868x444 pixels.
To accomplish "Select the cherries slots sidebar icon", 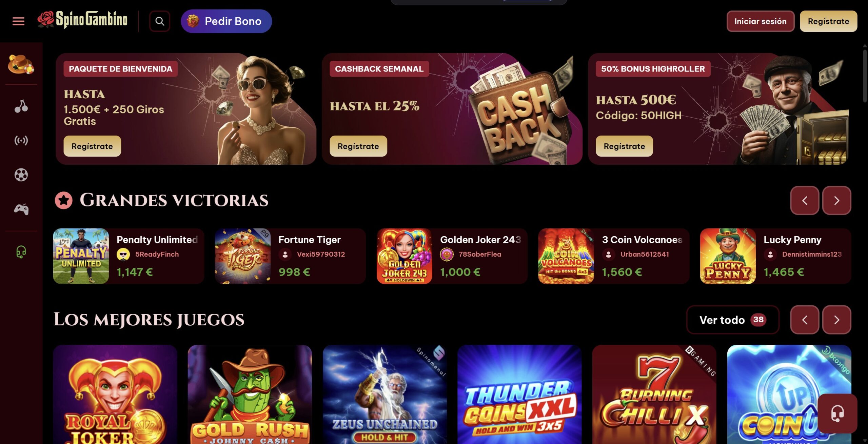I will [x=21, y=106].
